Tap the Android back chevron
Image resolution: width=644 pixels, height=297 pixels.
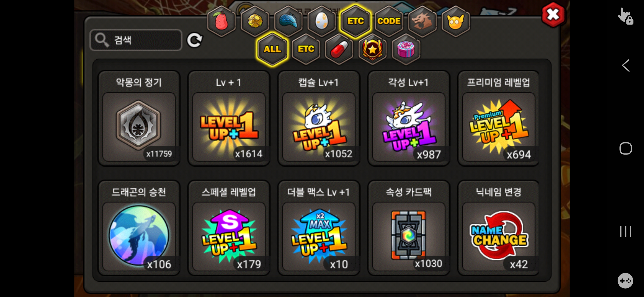click(x=625, y=66)
